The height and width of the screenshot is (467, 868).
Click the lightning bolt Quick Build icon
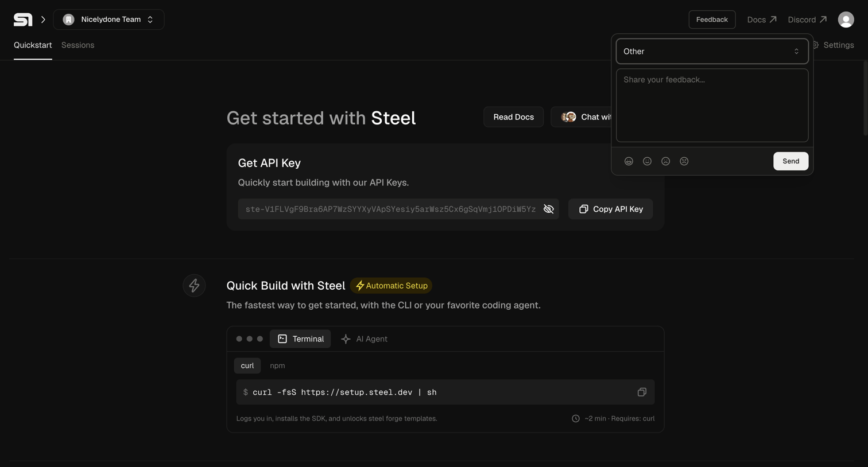194,286
